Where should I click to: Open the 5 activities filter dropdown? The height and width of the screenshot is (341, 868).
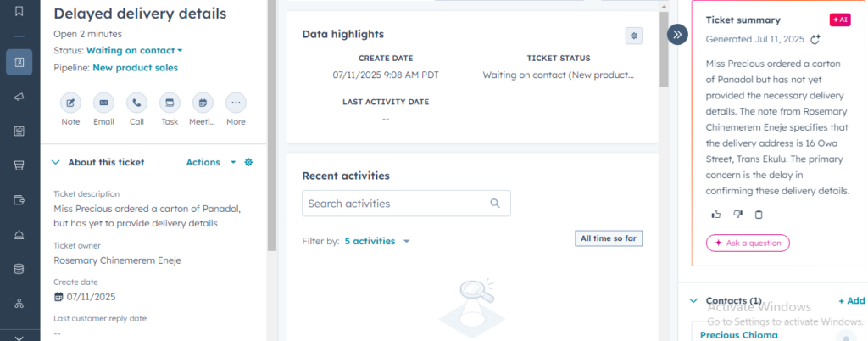tap(377, 242)
